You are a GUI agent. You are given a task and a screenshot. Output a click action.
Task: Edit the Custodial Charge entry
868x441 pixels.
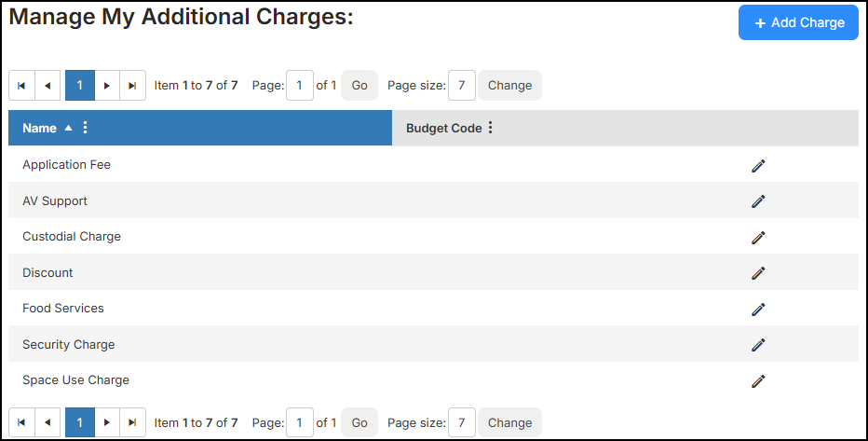coord(758,237)
